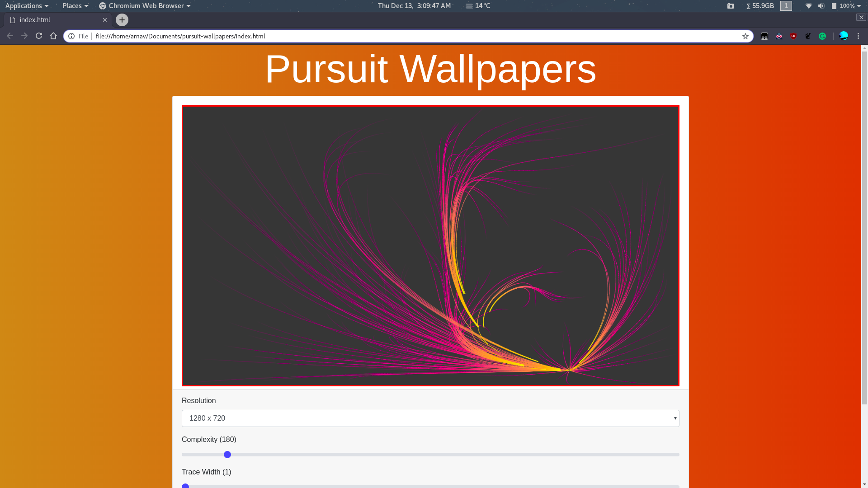This screenshot has height=488, width=868.
Task: Open Chromium Web Browser app menu
Action: (x=145, y=6)
